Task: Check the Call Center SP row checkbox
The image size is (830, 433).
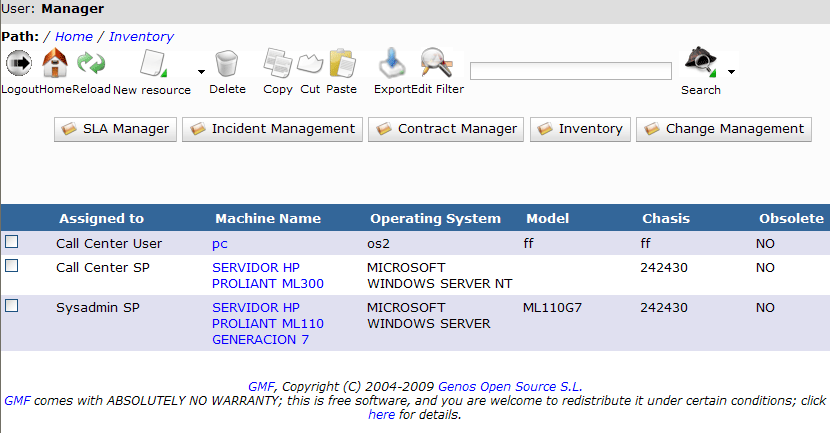Action: coord(12,266)
